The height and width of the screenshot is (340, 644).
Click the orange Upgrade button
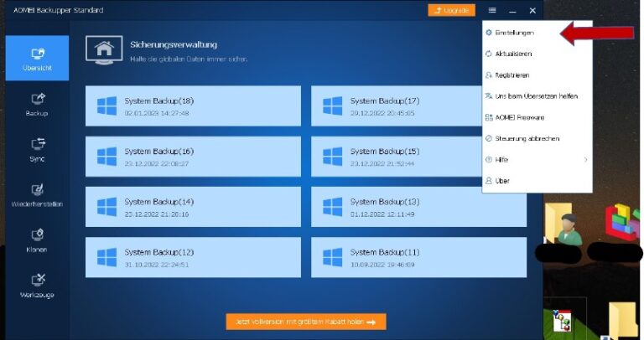[x=451, y=10]
